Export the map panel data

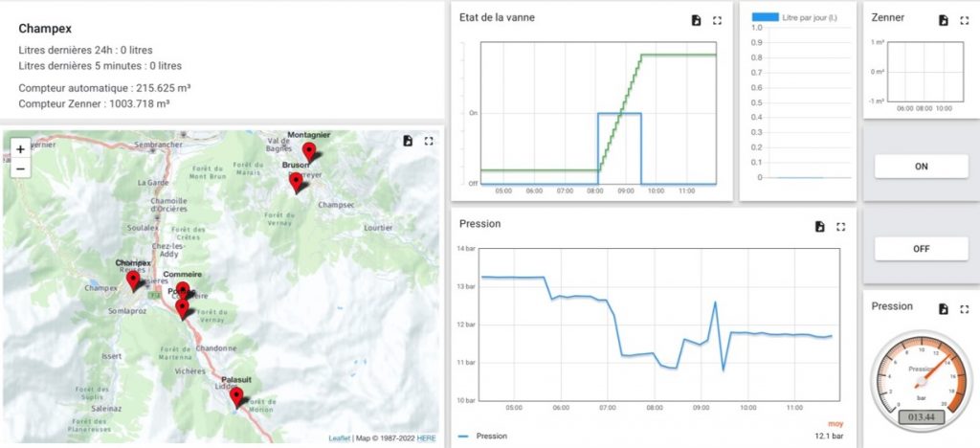[x=408, y=141]
